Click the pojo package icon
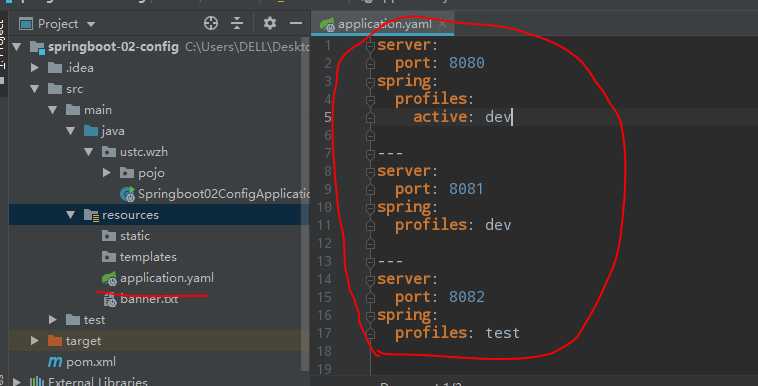Image resolution: width=758 pixels, height=386 pixels. tap(127, 173)
